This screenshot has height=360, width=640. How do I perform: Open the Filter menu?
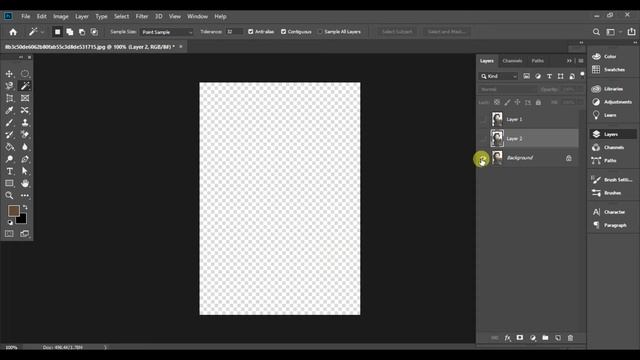point(142,16)
